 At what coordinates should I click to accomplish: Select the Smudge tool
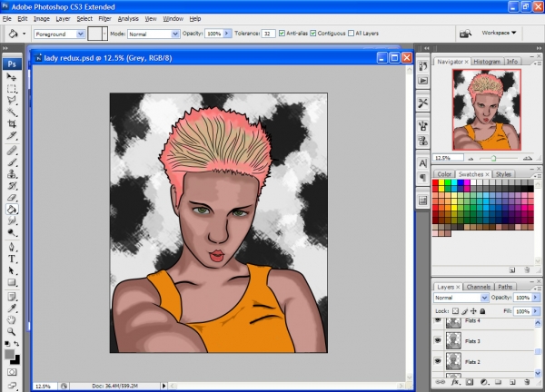click(x=12, y=220)
